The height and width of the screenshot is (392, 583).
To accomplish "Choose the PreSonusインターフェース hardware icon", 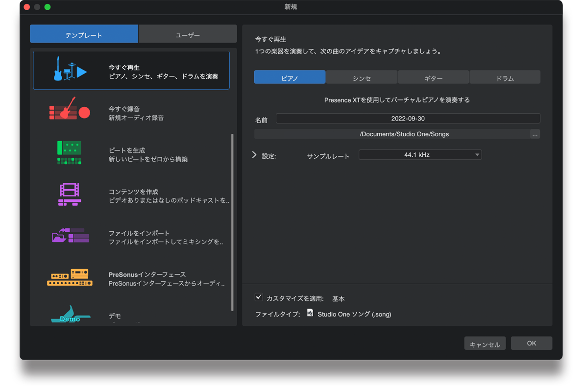I will 70,277.
